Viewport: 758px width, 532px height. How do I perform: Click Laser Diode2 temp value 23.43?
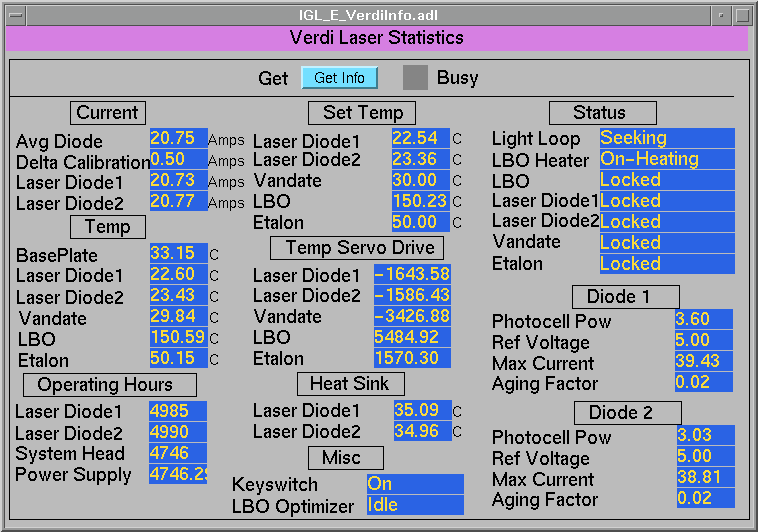[178, 295]
